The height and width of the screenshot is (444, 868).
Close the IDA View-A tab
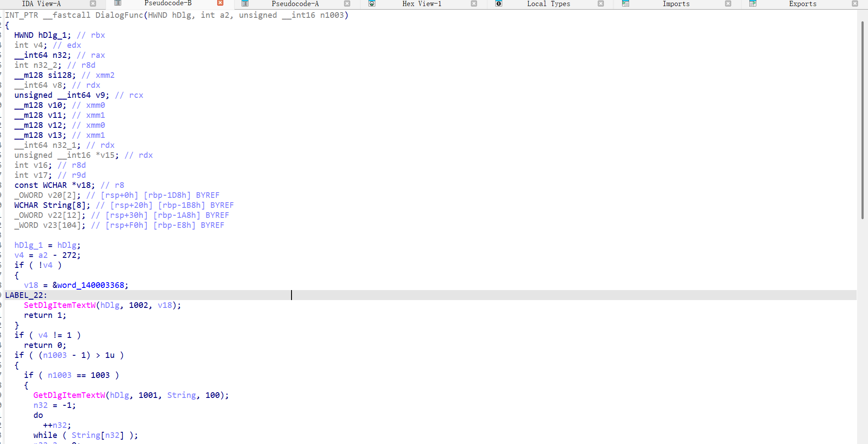click(x=93, y=3)
